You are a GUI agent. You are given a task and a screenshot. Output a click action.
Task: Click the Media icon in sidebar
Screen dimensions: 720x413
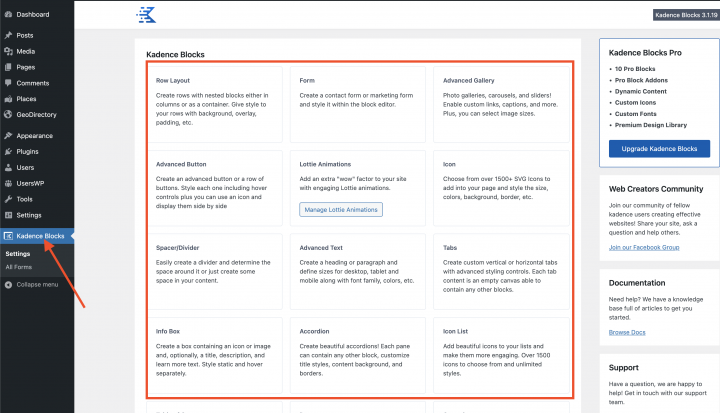pos(8,51)
